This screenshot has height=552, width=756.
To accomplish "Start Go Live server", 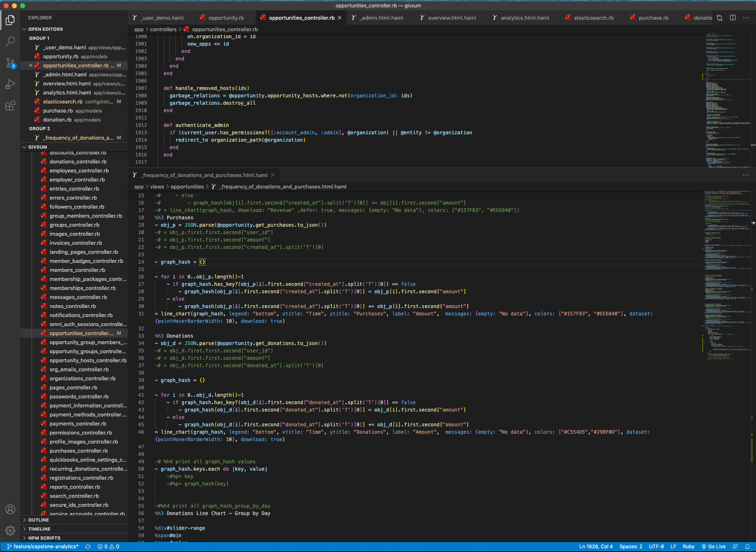I will pos(714,547).
